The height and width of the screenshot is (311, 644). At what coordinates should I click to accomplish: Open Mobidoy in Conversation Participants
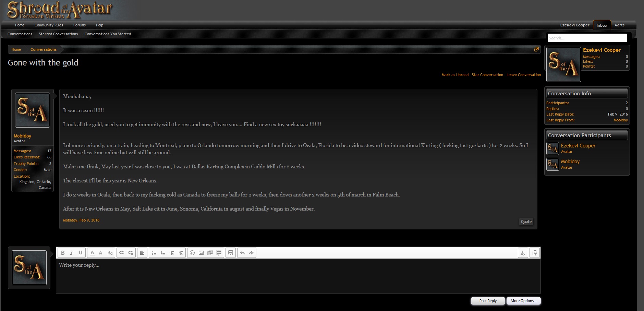point(570,162)
